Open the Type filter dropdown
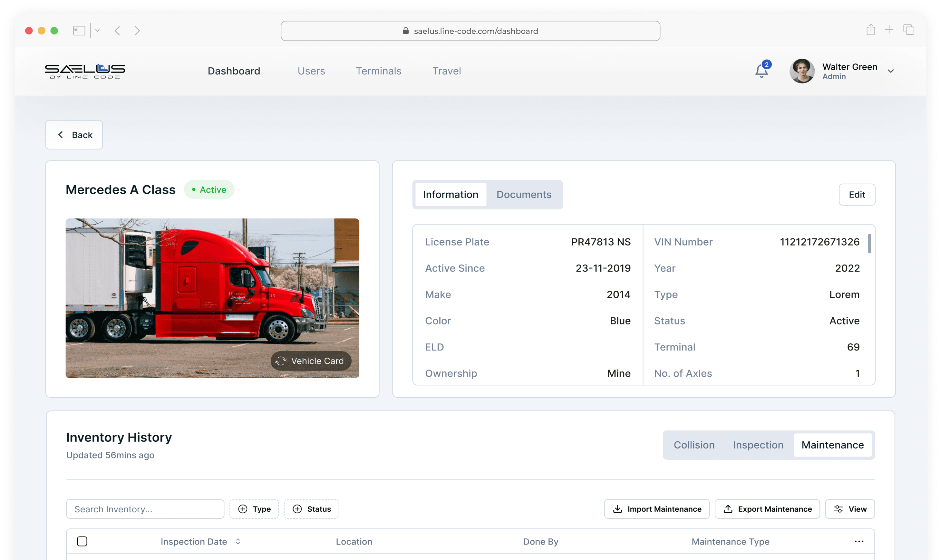This screenshot has height=560, width=940. 254,509
